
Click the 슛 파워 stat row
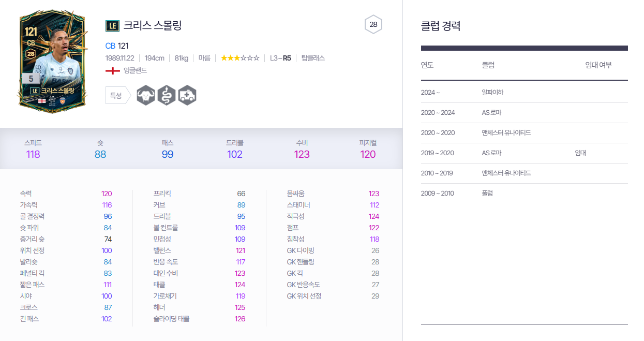[66, 228]
